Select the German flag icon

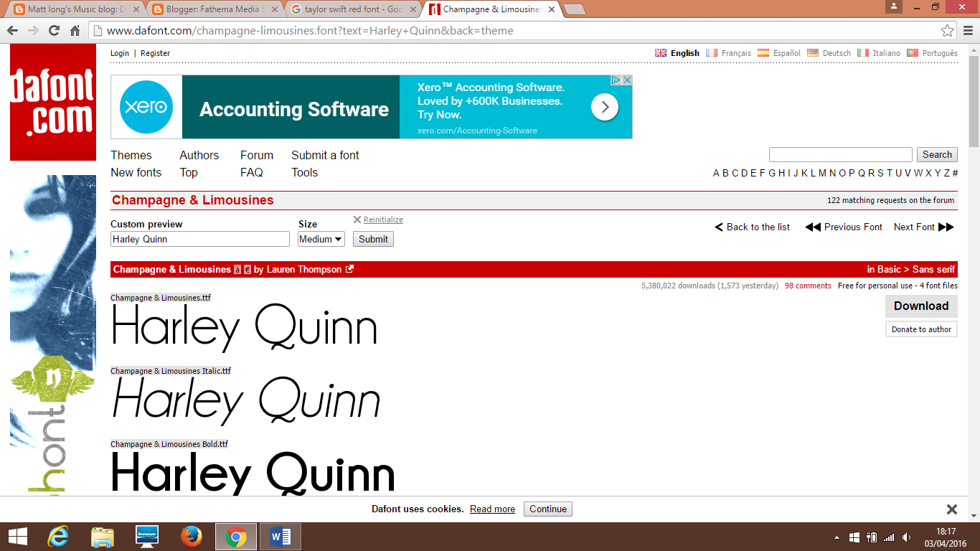(x=813, y=53)
